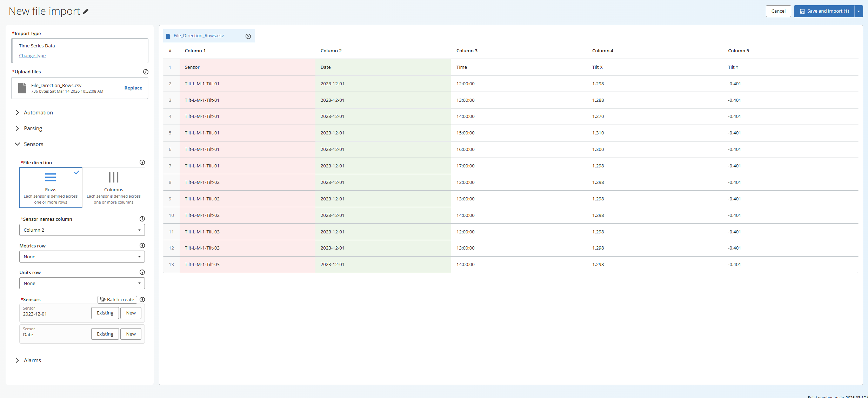Viewport: 868px width, 398px height.
Task: Click the Units row info icon
Action: (x=142, y=272)
